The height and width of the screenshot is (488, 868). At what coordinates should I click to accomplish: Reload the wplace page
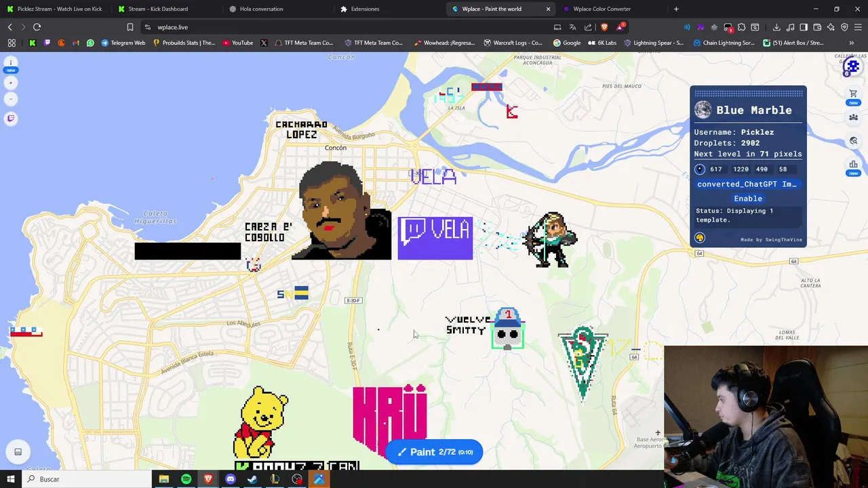(x=37, y=27)
